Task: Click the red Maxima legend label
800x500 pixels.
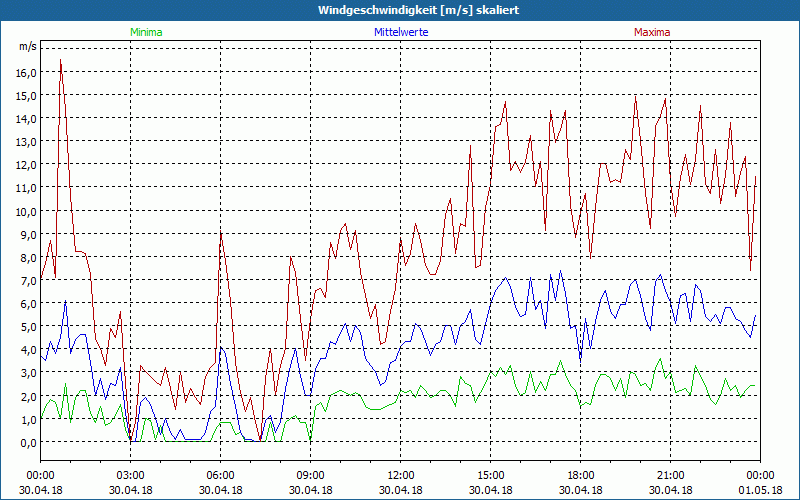Action: coord(652,32)
